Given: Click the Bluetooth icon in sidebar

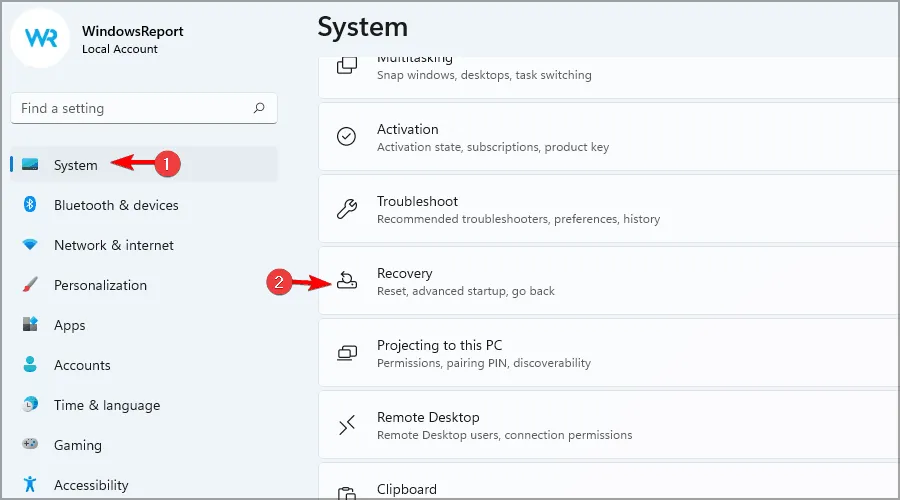Looking at the screenshot, I should click(30, 205).
